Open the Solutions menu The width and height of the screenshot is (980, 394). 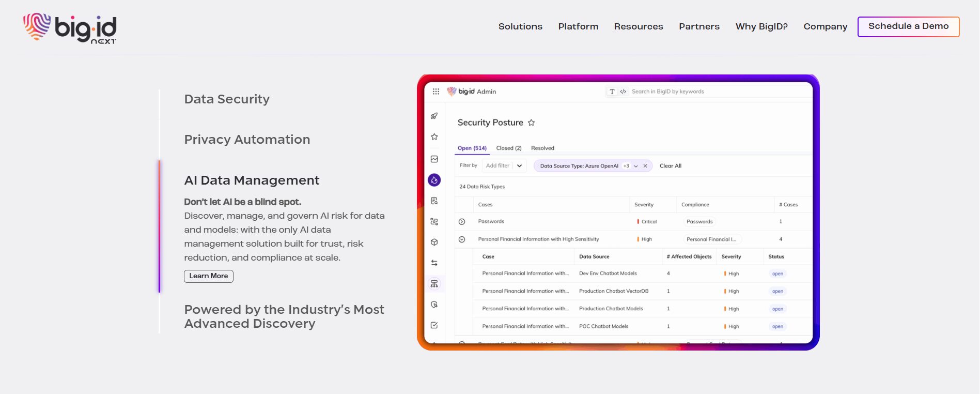pos(520,26)
